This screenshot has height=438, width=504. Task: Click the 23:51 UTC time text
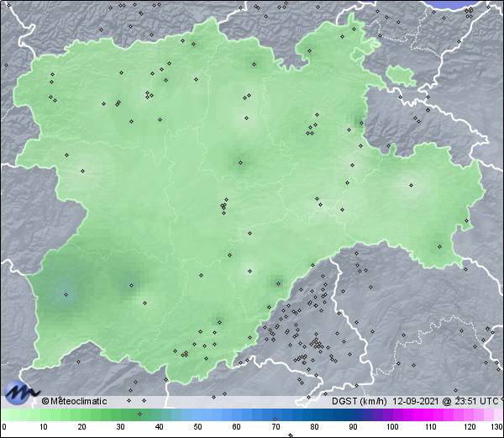pyautogui.click(x=475, y=401)
